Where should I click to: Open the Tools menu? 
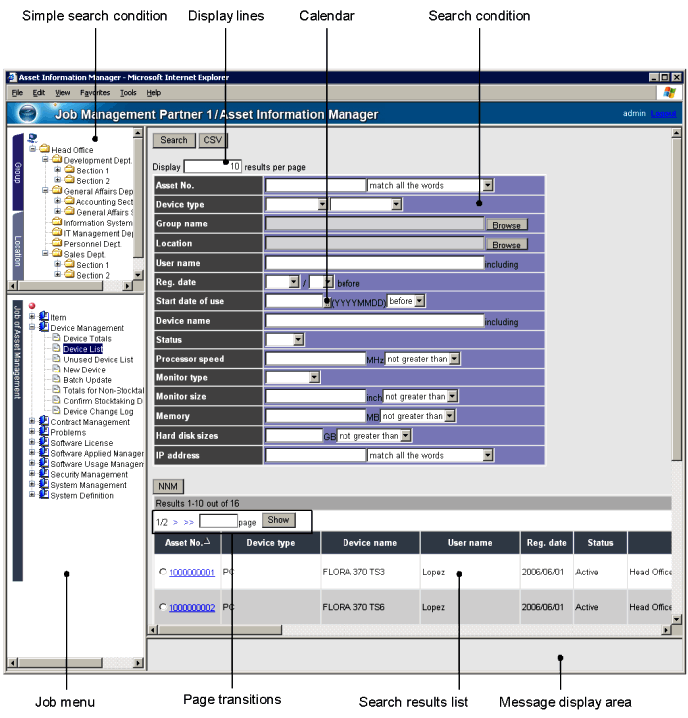[x=128, y=92]
